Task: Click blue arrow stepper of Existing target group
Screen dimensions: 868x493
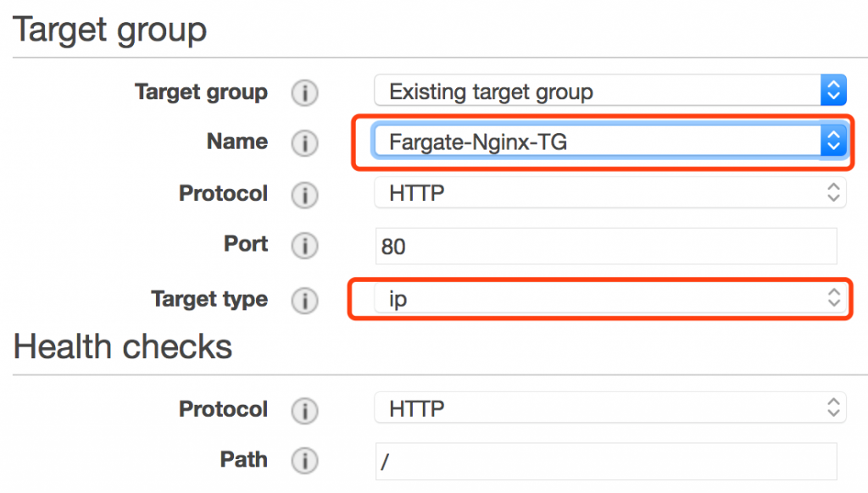Action: [x=834, y=90]
